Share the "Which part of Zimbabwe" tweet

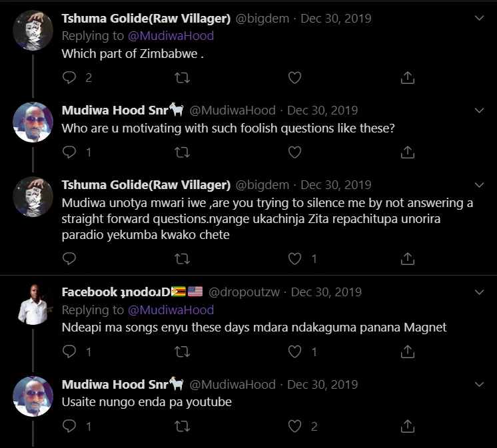(x=408, y=78)
